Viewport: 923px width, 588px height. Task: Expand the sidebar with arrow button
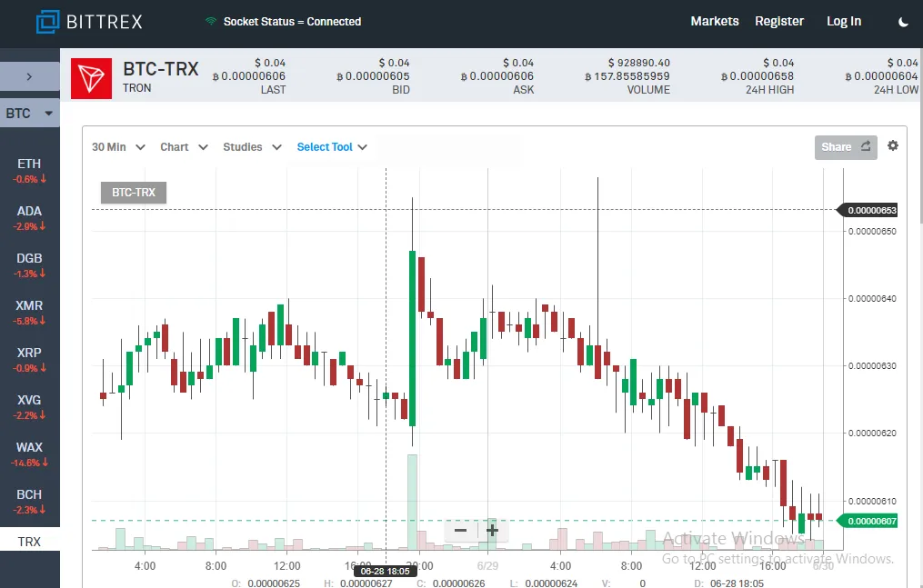[x=29, y=76]
